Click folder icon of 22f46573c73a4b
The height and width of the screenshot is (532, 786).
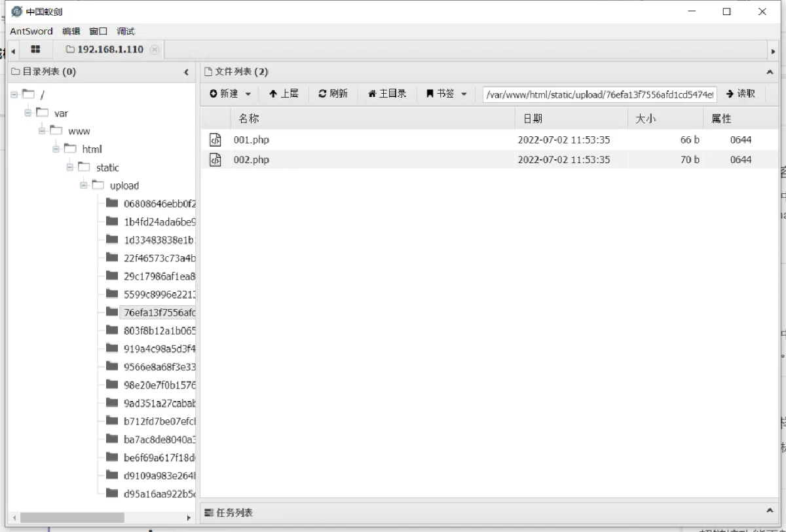point(112,257)
